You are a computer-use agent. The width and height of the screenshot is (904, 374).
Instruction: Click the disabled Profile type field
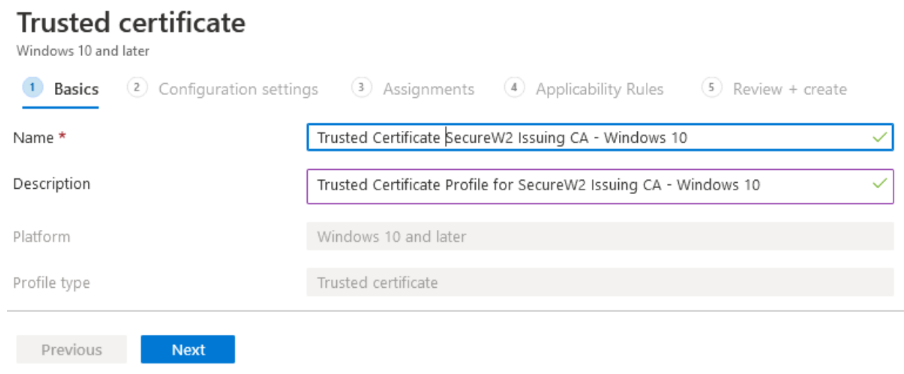click(x=600, y=282)
